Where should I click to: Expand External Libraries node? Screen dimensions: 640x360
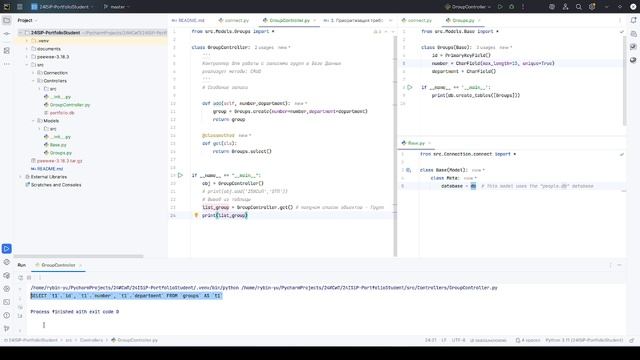[20, 177]
